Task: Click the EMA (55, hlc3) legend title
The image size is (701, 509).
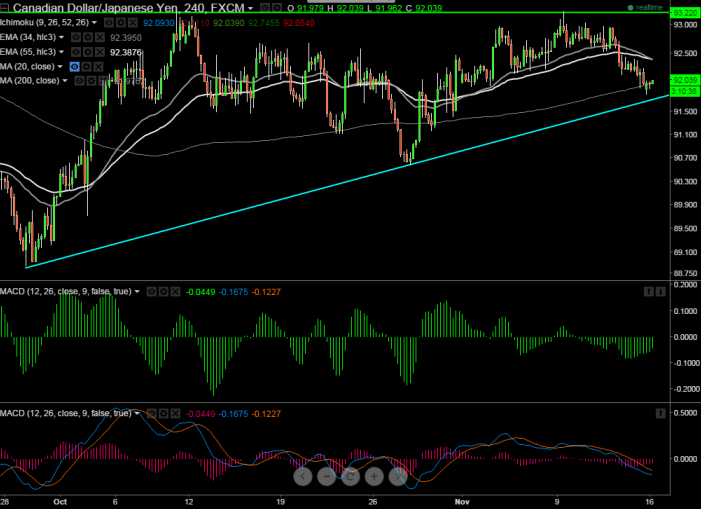Action: point(28,52)
